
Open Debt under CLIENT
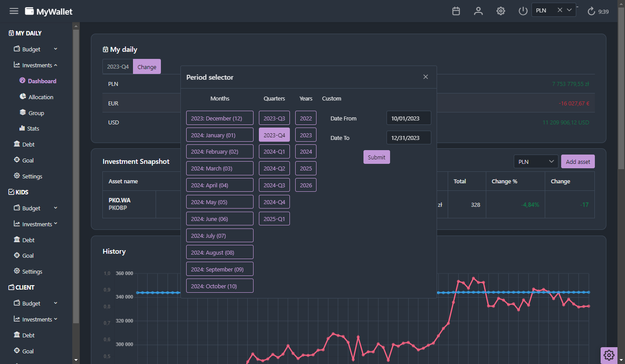[24, 335]
